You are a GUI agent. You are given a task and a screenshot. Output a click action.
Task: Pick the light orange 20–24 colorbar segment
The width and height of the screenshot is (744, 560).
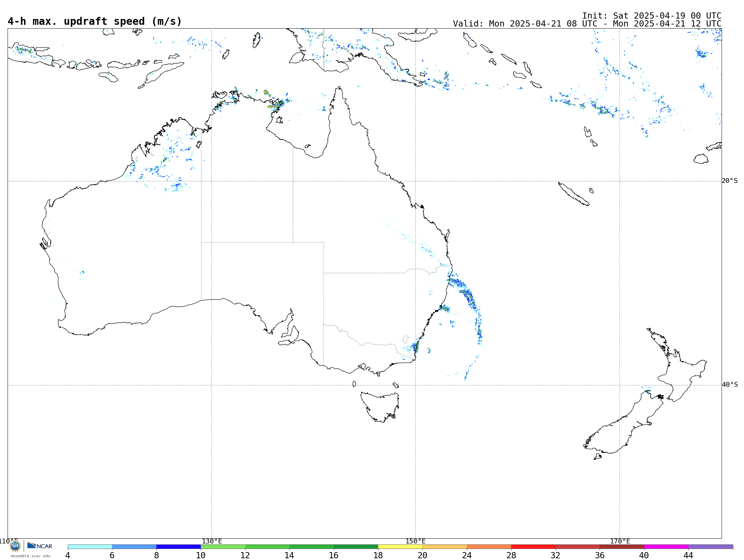(x=445, y=547)
